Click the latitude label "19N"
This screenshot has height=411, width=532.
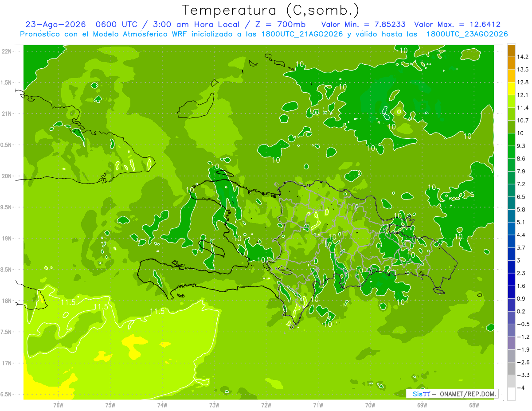[7, 239]
